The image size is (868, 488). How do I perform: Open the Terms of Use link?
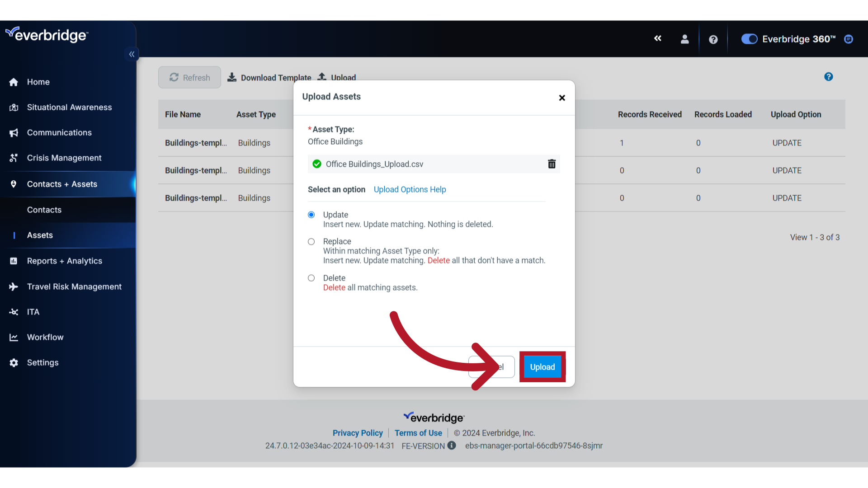point(418,432)
